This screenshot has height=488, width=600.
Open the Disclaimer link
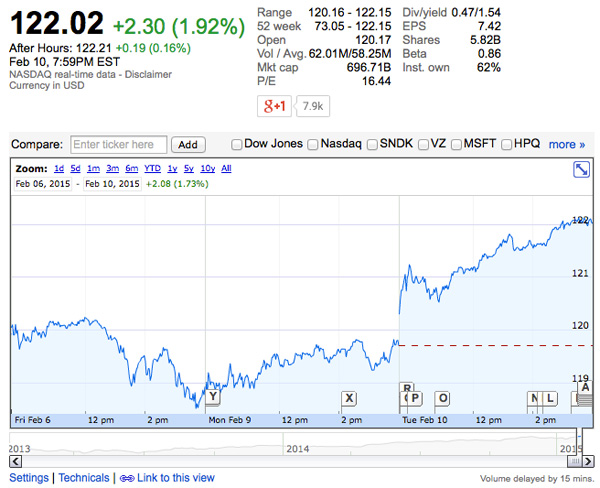click(148, 74)
